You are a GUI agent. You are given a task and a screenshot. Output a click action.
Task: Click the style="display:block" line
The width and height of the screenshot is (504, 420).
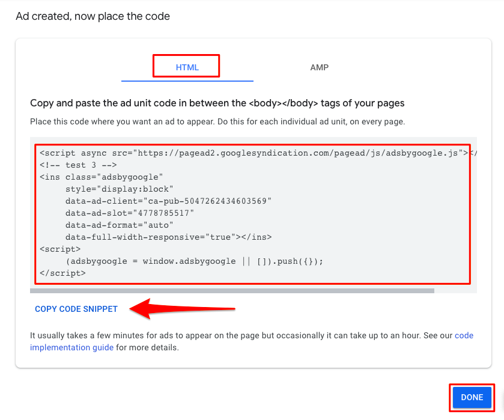(120, 189)
